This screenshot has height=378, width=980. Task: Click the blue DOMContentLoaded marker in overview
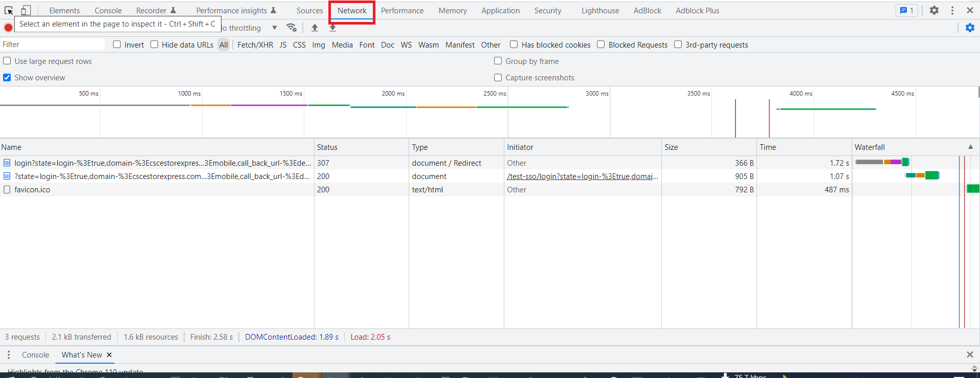click(736, 118)
